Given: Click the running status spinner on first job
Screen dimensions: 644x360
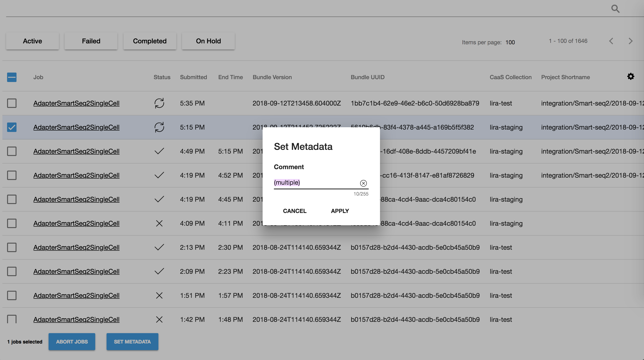Looking at the screenshot, I should coord(159,103).
